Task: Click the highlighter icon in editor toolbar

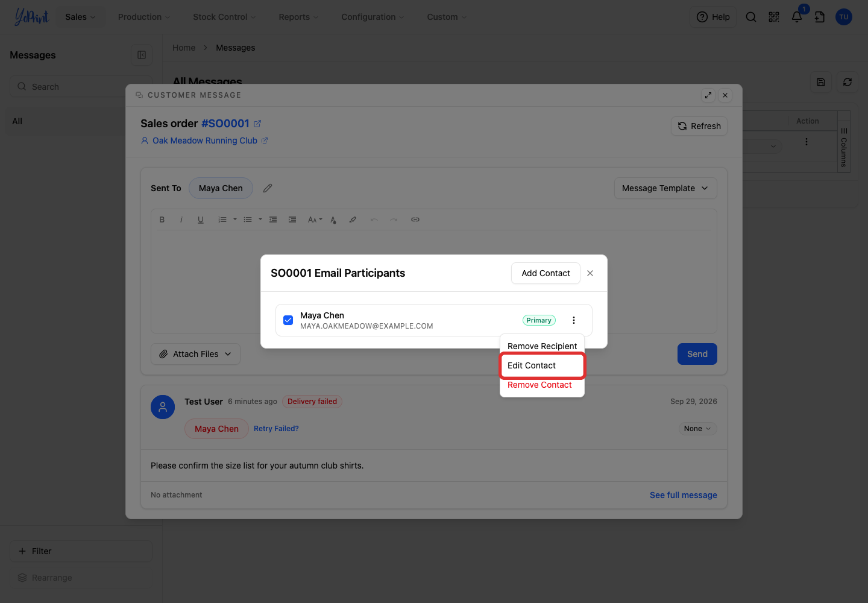Action: 353,219
